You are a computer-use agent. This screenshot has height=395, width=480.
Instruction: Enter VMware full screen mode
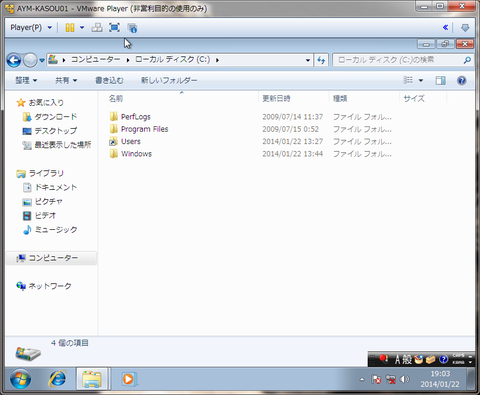[x=114, y=27]
